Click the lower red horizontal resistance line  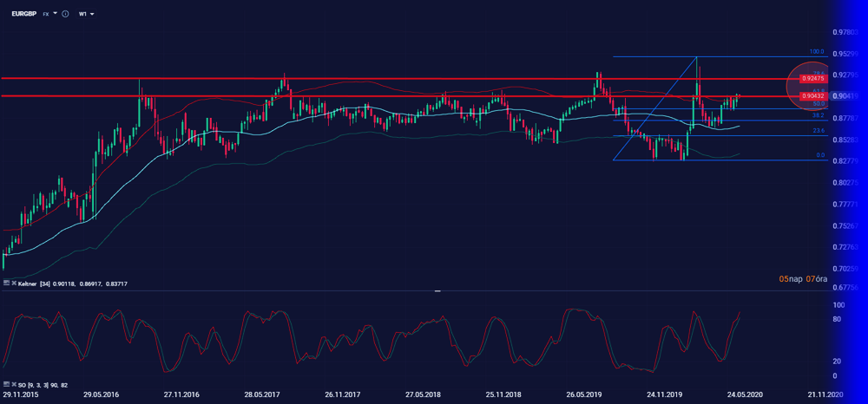pyautogui.click(x=347, y=95)
